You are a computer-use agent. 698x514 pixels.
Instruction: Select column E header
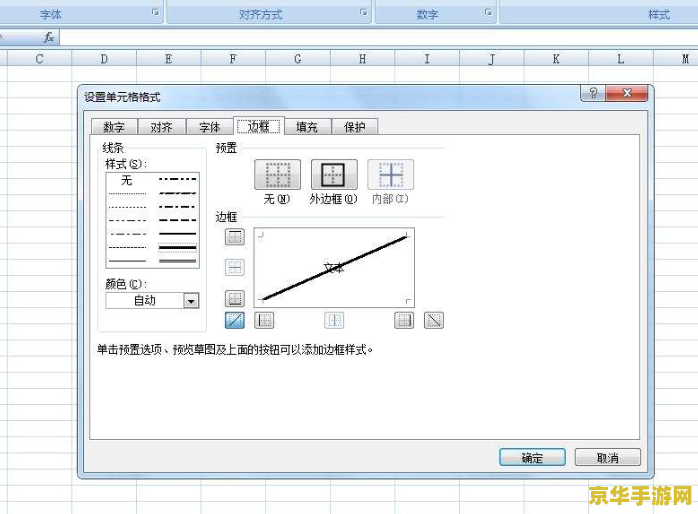[169, 58]
